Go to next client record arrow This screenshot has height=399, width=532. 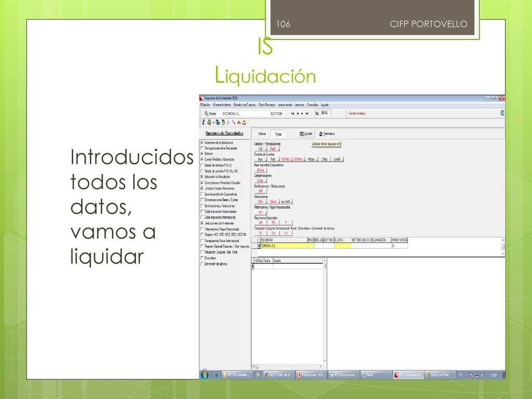click(x=302, y=114)
